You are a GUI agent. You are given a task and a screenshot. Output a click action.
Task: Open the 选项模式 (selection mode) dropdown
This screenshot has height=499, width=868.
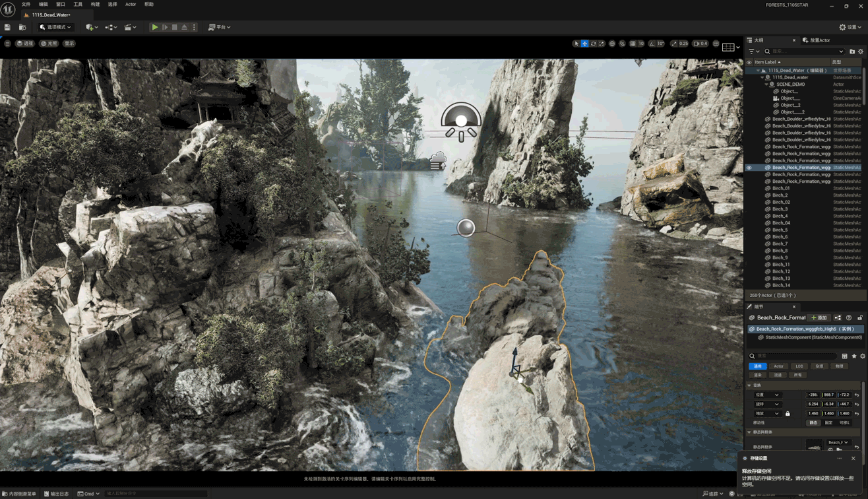(55, 27)
